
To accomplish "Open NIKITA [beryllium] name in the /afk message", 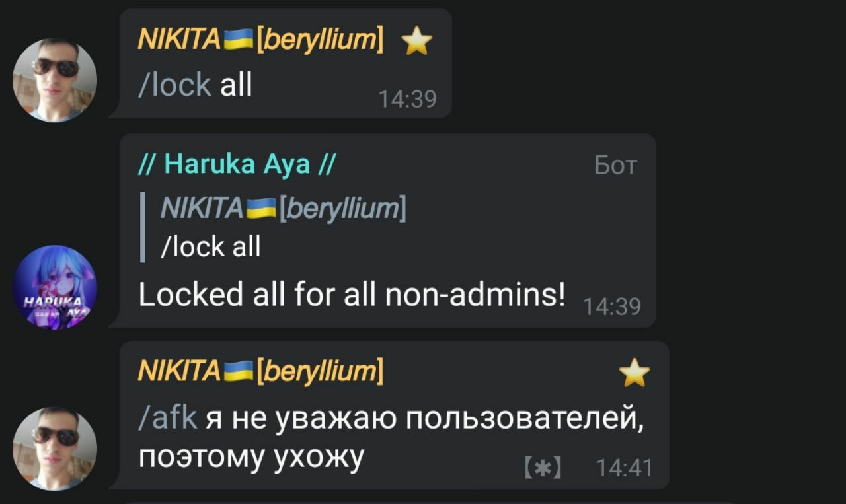I will click(260, 372).
